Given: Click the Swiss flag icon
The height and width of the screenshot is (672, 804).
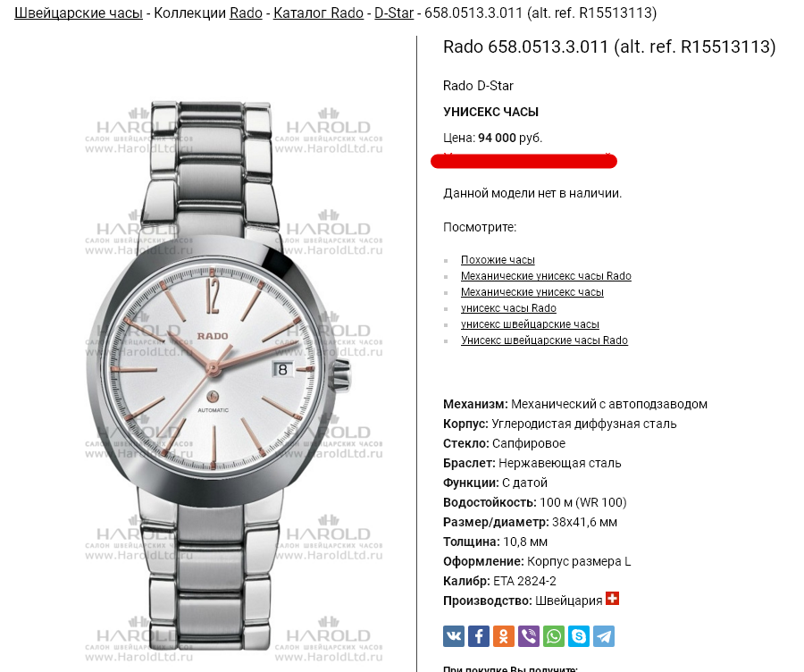Looking at the screenshot, I should tap(612, 599).
